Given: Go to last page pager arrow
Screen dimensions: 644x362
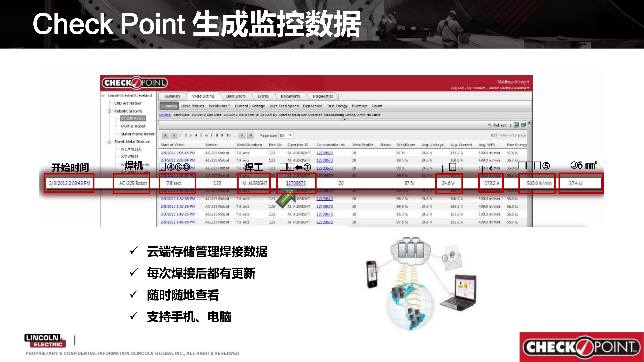Looking at the screenshot, I should pos(250,135).
